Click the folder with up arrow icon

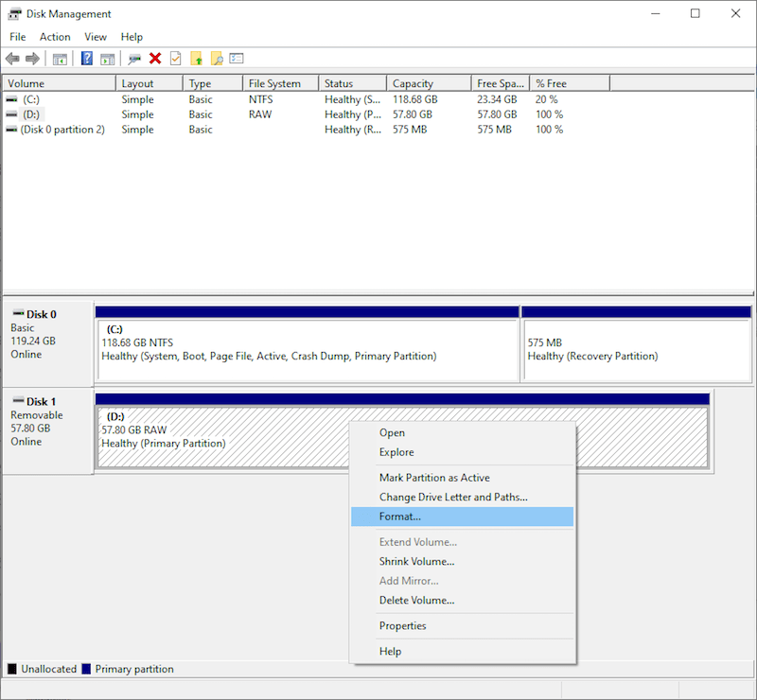[x=198, y=59]
